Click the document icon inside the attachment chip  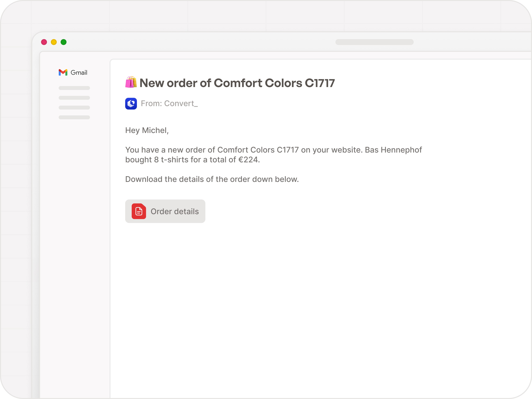point(139,211)
